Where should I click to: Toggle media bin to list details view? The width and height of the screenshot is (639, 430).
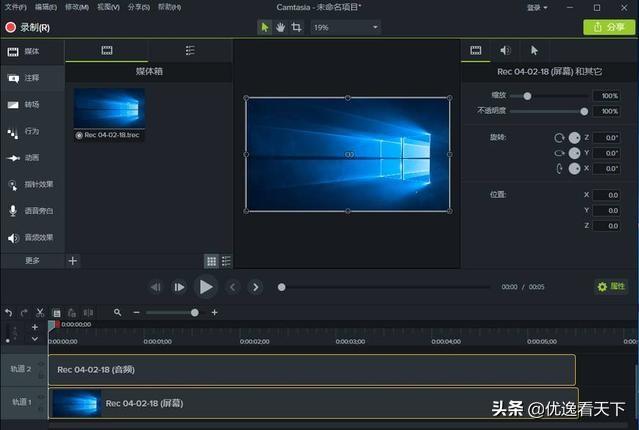226,261
